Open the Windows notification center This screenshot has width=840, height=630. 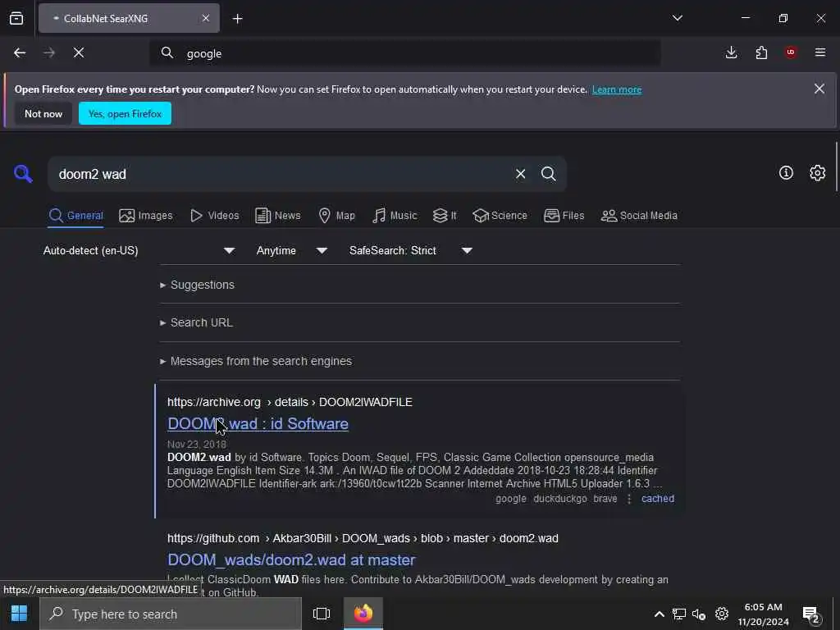(811, 614)
